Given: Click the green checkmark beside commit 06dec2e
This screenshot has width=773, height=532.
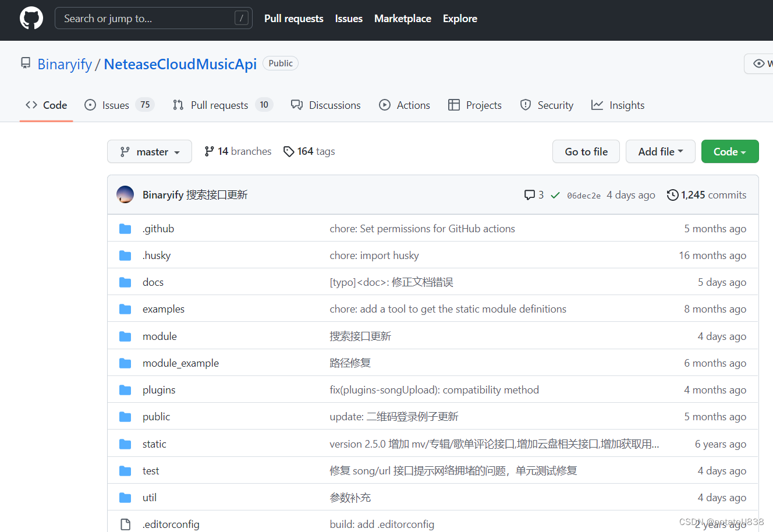Looking at the screenshot, I should [555, 195].
